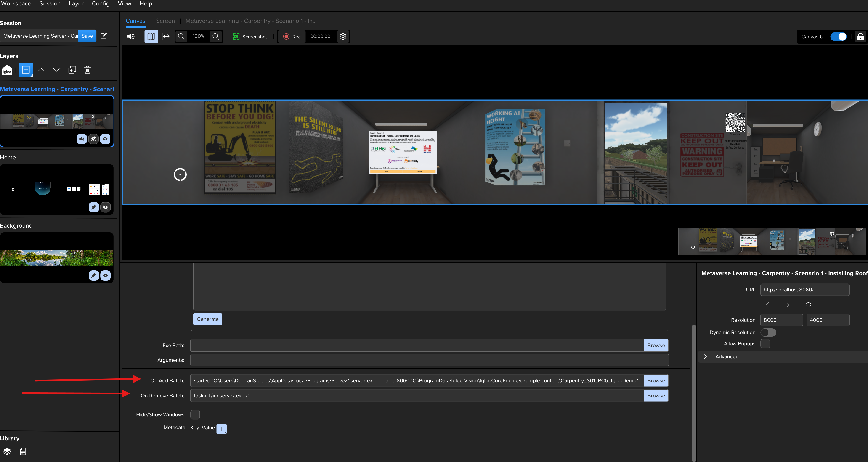Check the Allow Popups checkbox
Viewport: 868px width, 462px height.
(x=765, y=343)
